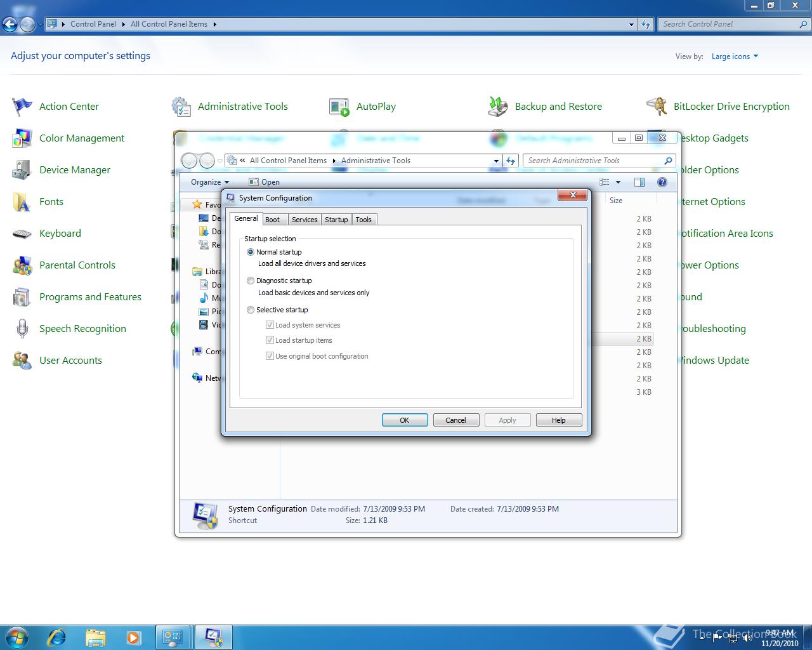
Task: Click the Help icon in Administrative Tools window
Action: [662, 182]
